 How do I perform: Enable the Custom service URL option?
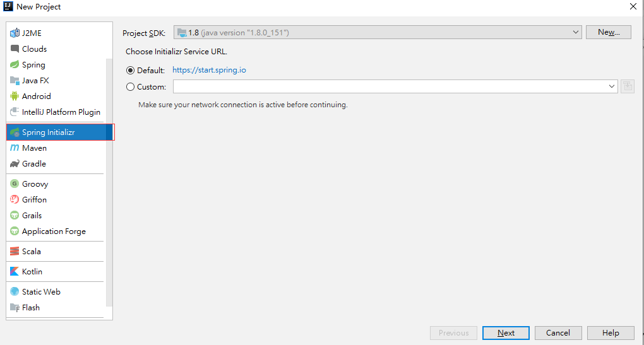point(131,87)
